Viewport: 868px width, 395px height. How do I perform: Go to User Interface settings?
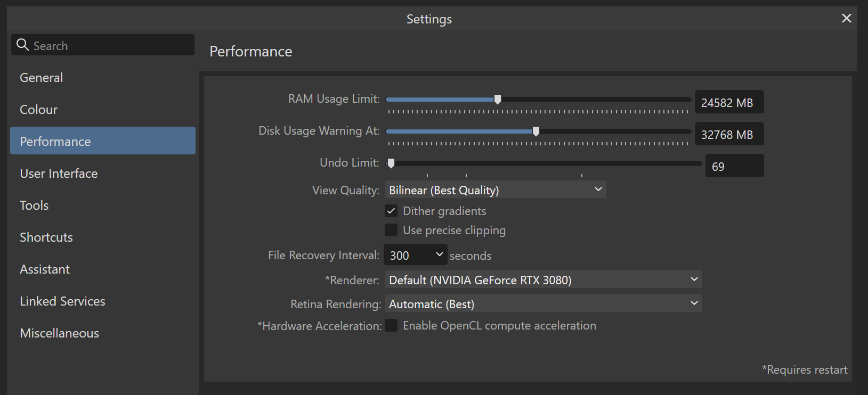(x=59, y=174)
